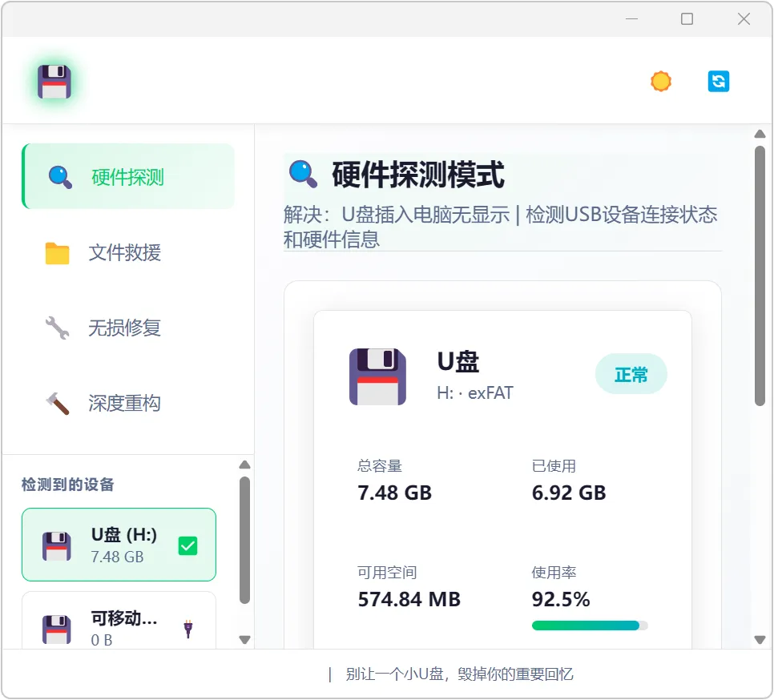The image size is (774, 700).
Task: Click the 6.92 GB used value
Action: [569, 493]
